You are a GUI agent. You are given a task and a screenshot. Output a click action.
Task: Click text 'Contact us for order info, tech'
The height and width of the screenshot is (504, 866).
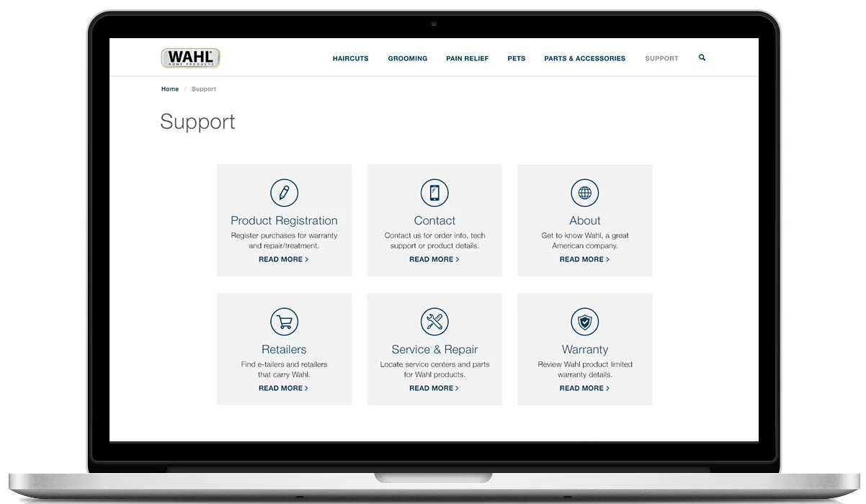click(434, 235)
